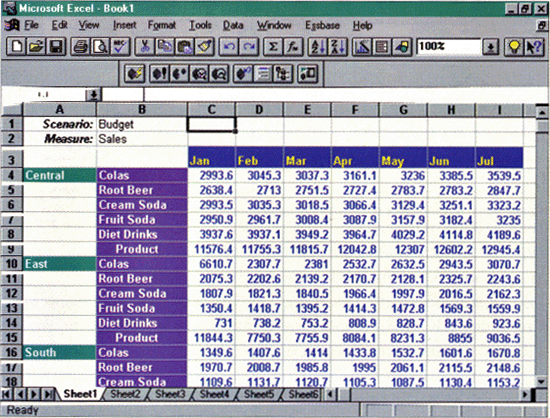Click the Redo arrow

click(x=249, y=46)
